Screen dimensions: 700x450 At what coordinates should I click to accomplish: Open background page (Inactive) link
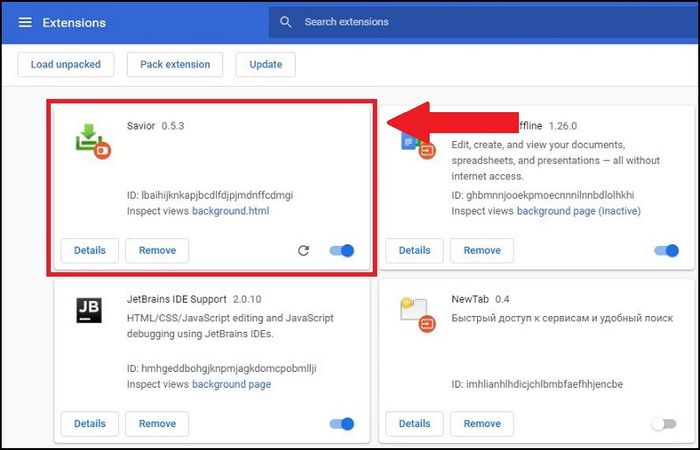(x=579, y=211)
